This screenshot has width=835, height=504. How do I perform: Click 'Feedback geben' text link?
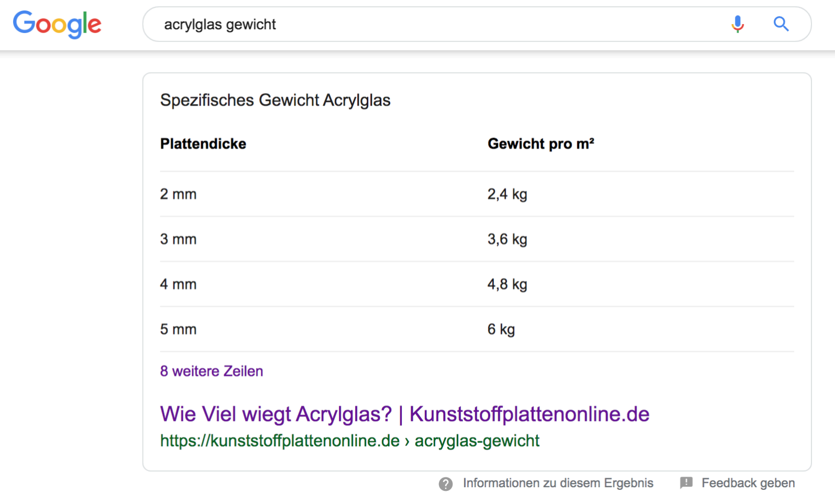coord(748,483)
